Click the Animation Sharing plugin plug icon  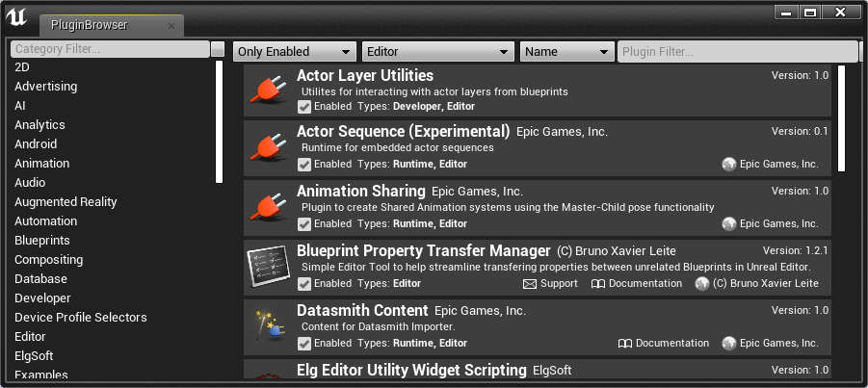coord(269,208)
